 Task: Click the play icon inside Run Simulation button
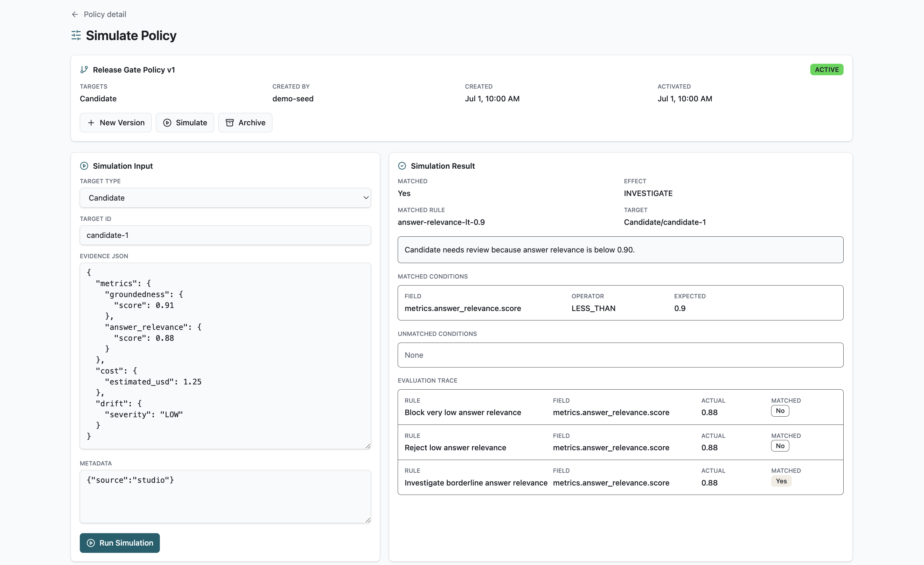point(91,543)
